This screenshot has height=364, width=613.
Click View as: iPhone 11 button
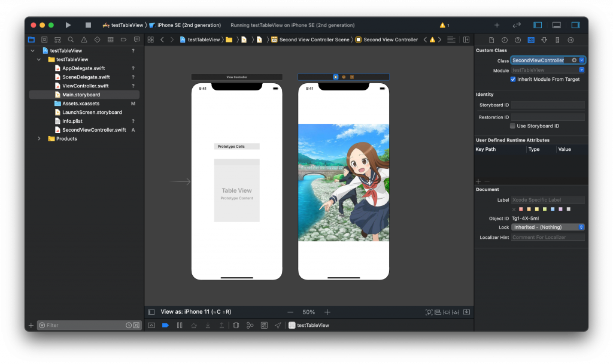tap(195, 312)
